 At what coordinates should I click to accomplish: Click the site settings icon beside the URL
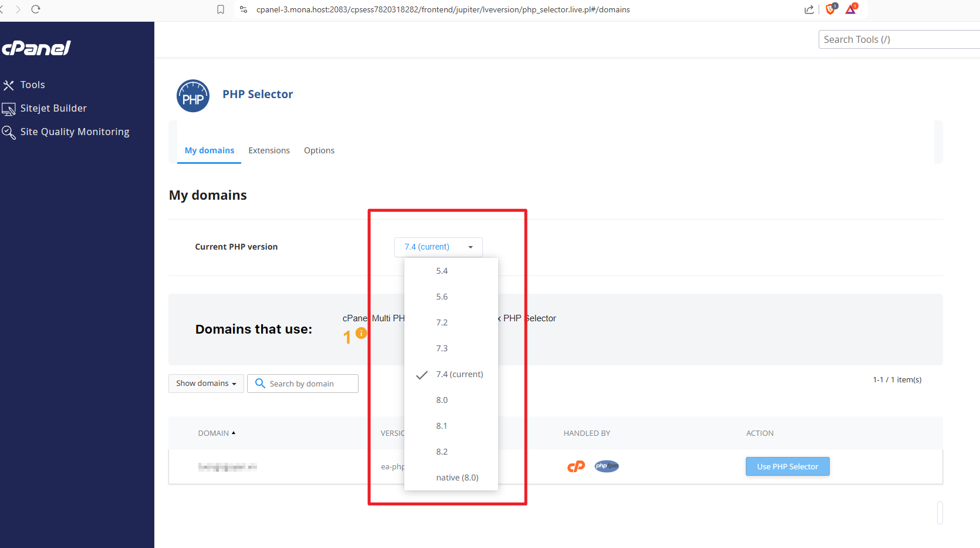pyautogui.click(x=244, y=9)
